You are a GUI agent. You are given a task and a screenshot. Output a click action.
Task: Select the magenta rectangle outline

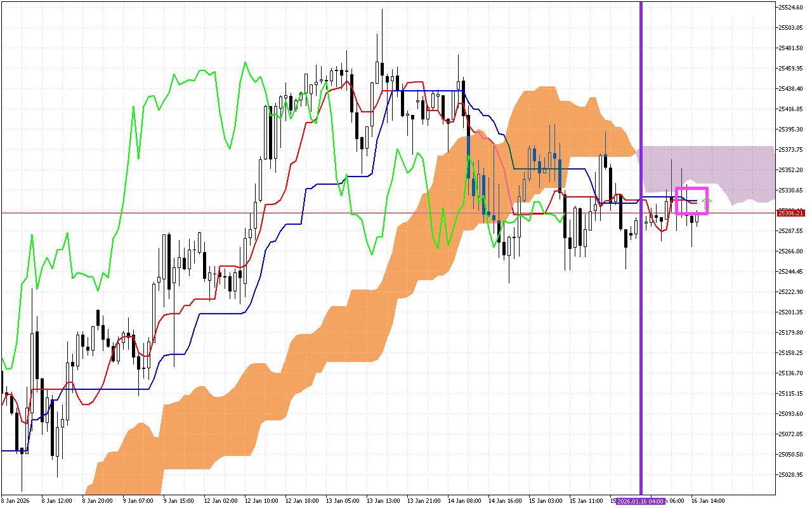point(691,189)
